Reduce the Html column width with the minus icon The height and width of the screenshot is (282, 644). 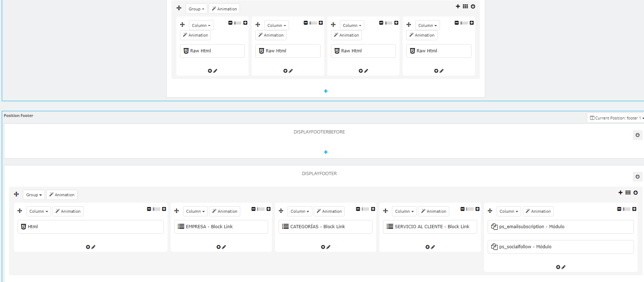click(149, 209)
